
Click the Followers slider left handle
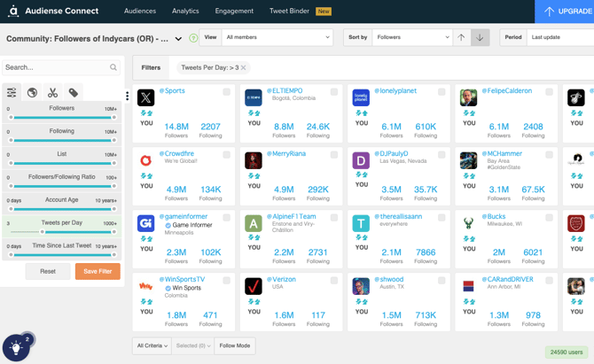point(11,117)
